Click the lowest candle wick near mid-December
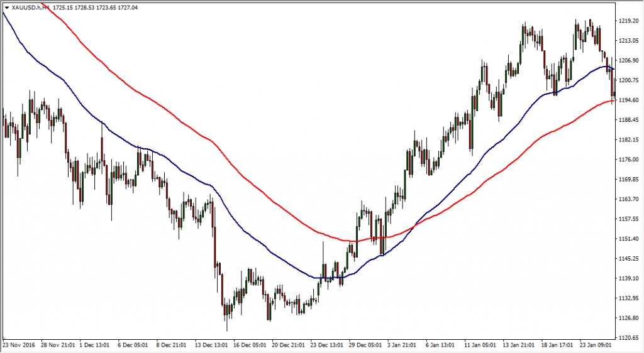Viewport: 644px width, 353px height. pos(226,328)
